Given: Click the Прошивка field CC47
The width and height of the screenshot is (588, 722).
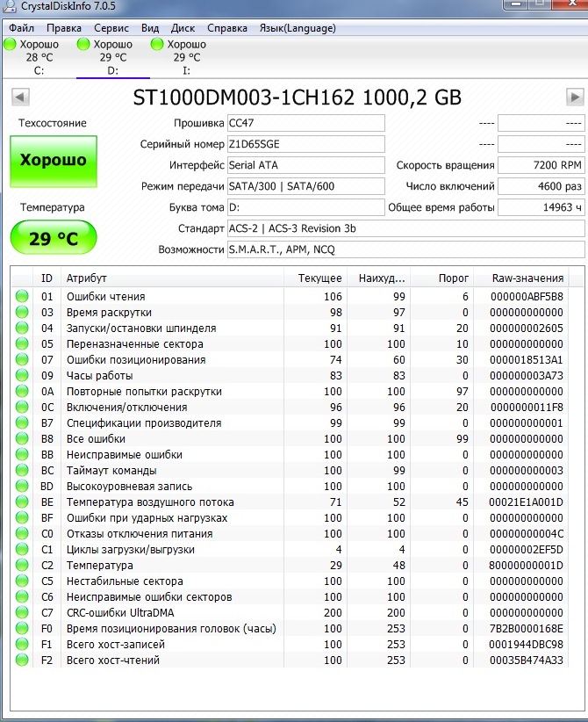Looking at the screenshot, I should pos(306,123).
